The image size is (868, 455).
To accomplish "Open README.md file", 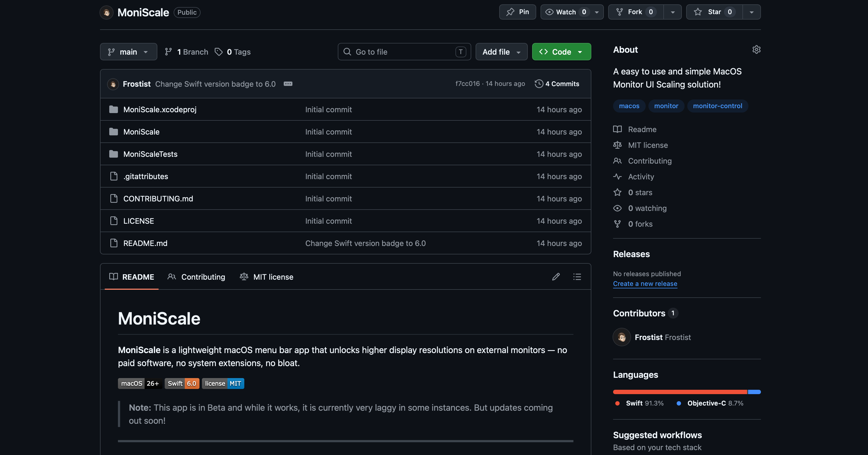I will [x=145, y=243].
